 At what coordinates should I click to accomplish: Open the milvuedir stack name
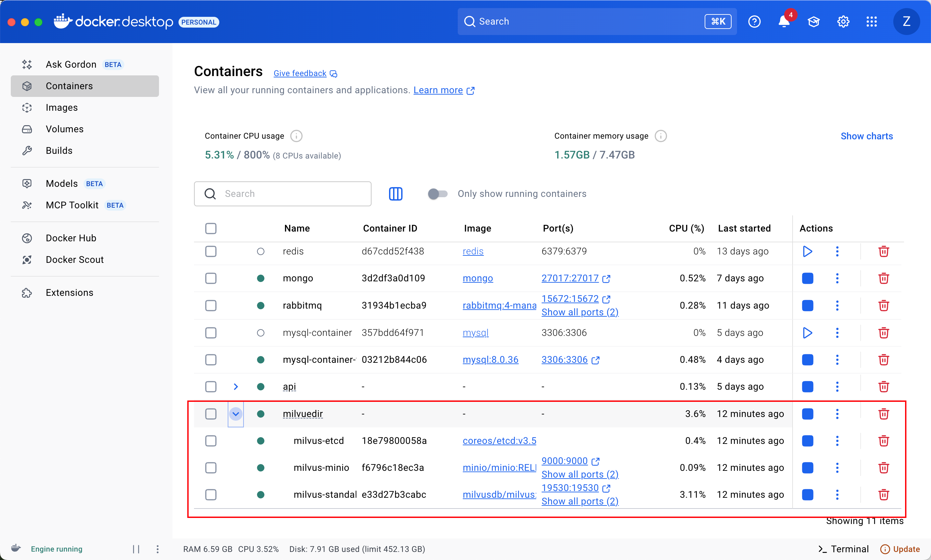[x=302, y=414]
